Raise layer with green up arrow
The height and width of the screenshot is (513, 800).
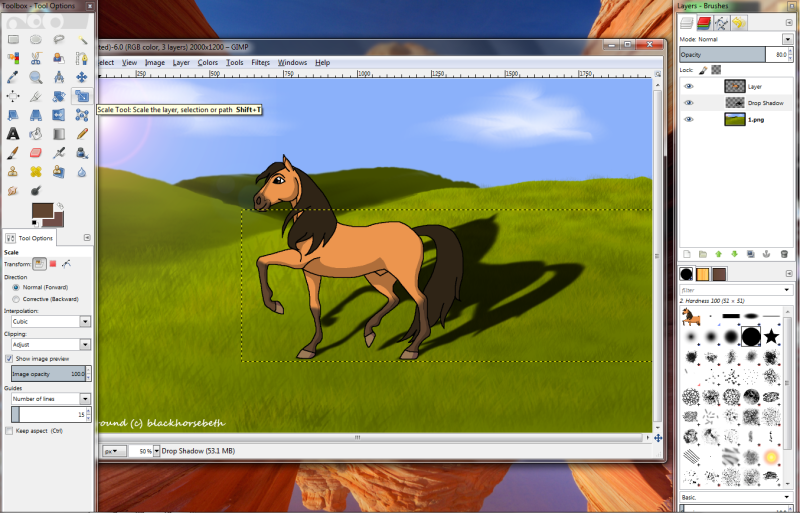(718, 254)
